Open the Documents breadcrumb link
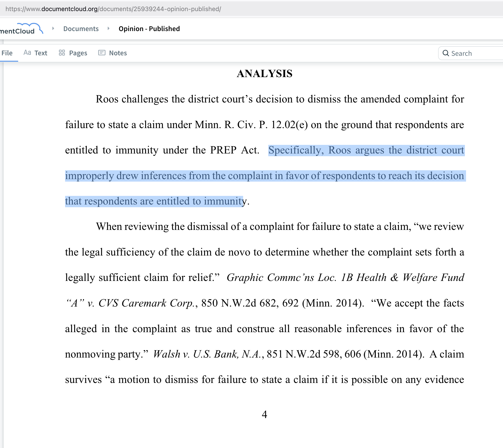 click(81, 29)
